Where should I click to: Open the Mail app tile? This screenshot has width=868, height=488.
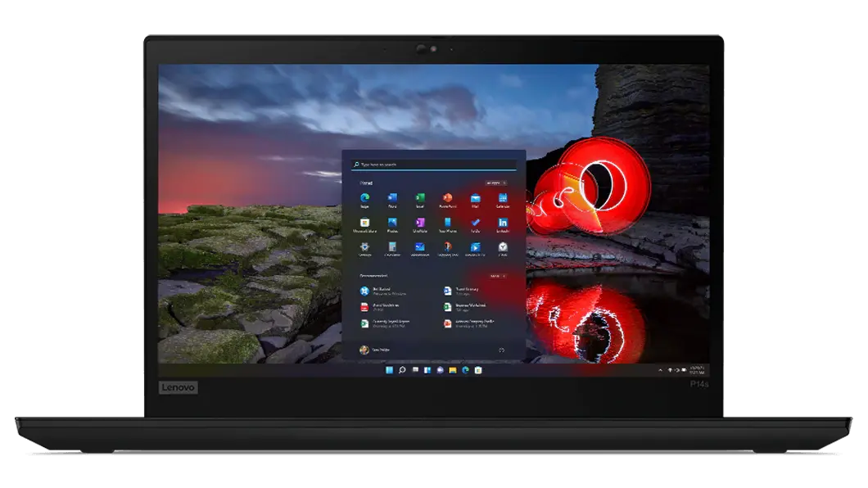coord(475,199)
